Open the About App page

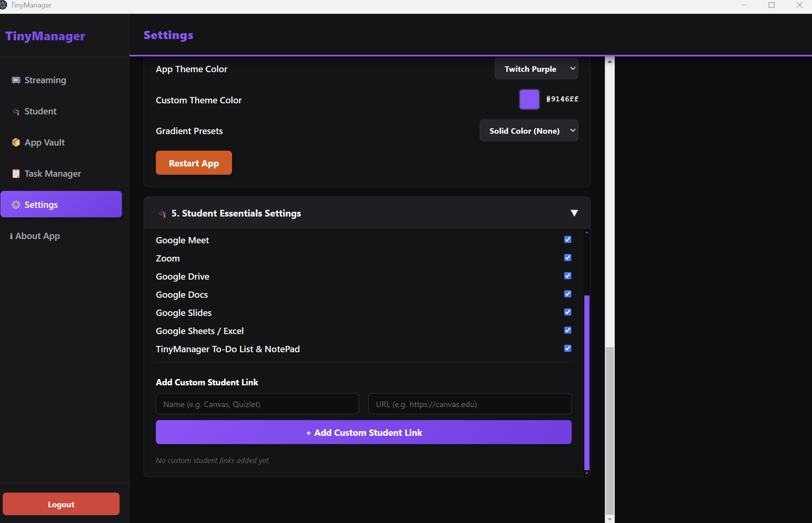point(61,236)
